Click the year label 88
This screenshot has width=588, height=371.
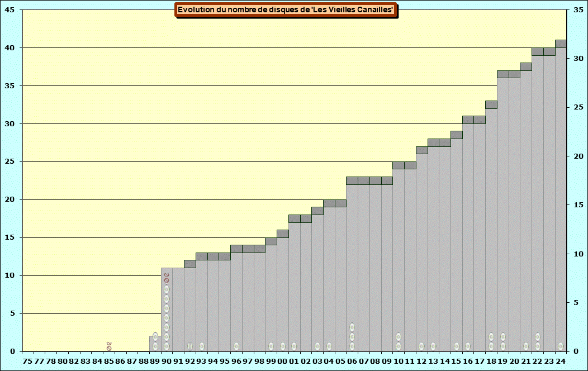143,362
